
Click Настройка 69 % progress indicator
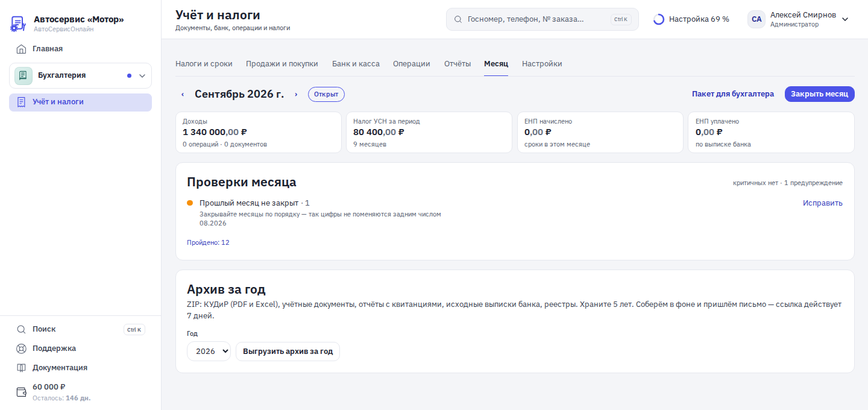(691, 19)
